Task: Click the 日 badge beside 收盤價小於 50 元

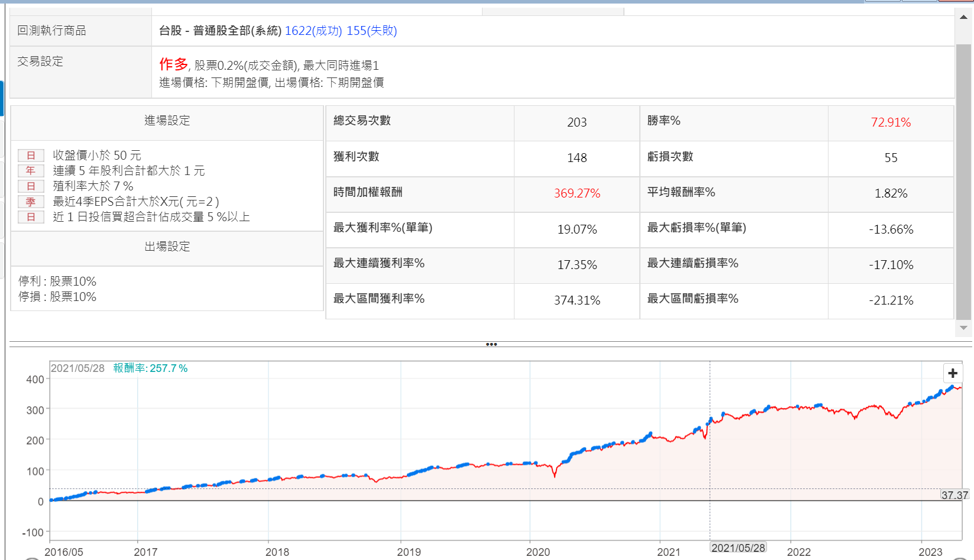Action: click(x=31, y=156)
